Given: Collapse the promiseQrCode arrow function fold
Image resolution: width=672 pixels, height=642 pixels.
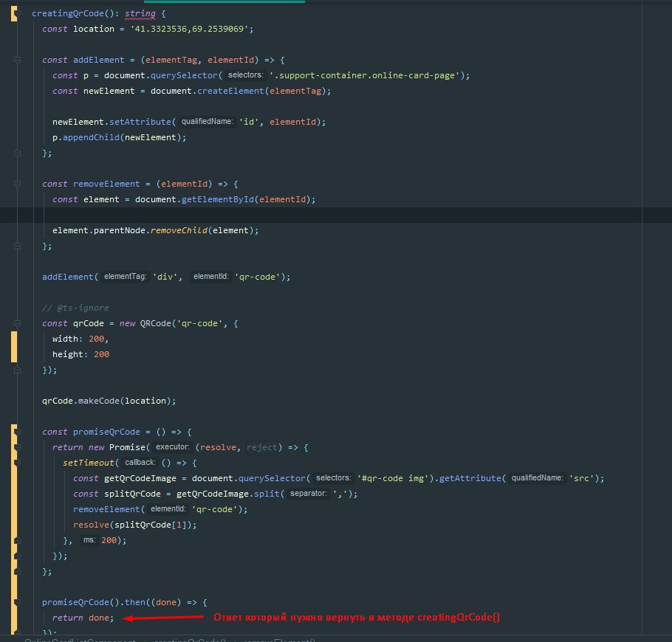Looking at the screenshot, I should click(x=17, y=432).
